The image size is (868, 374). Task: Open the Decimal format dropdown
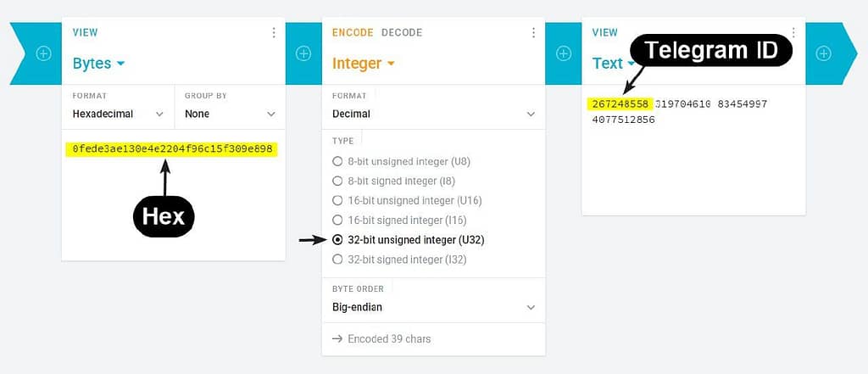tap(433, 114)
